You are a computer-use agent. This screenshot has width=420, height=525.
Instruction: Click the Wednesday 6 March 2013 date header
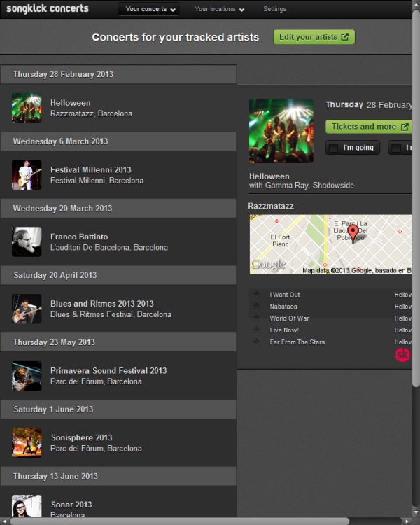(118, 141)
